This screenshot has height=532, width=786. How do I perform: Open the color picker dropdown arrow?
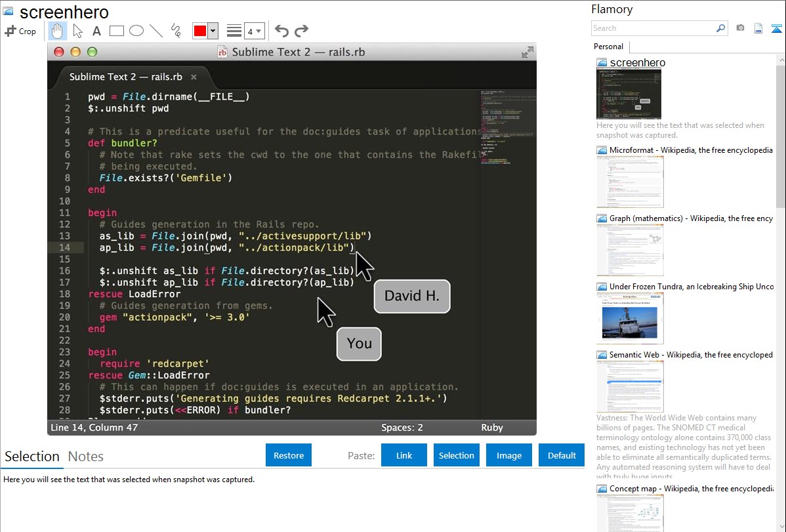(x=213, y=31)
